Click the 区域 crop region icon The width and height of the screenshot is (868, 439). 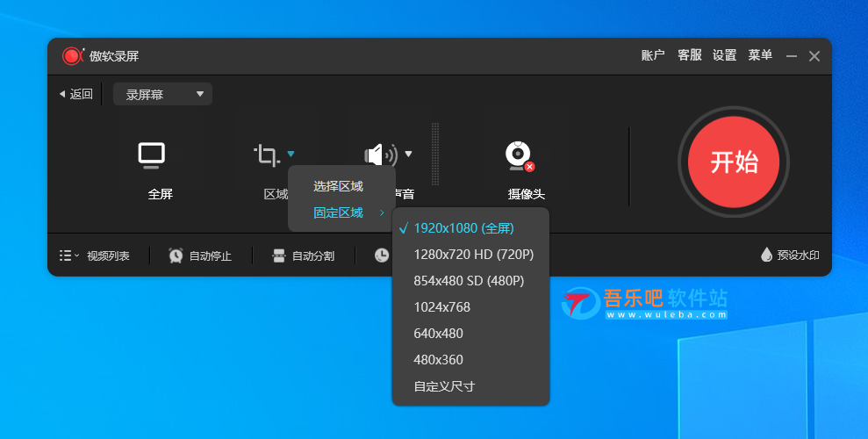266,155
